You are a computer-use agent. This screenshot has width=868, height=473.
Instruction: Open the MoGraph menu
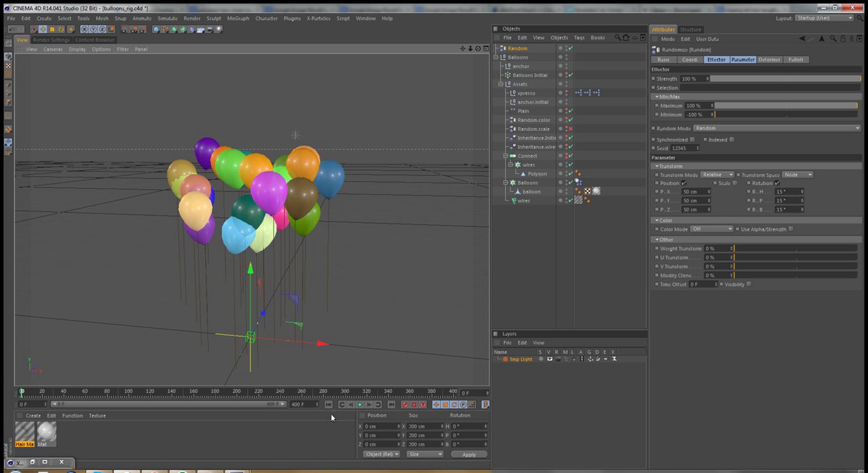click(x=238, y=18)
